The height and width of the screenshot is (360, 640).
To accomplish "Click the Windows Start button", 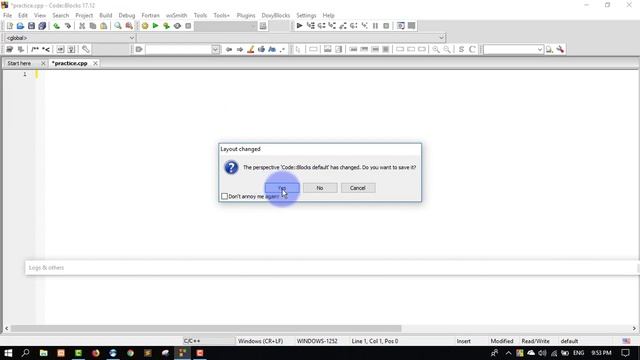I will click(x=8, y=353).
